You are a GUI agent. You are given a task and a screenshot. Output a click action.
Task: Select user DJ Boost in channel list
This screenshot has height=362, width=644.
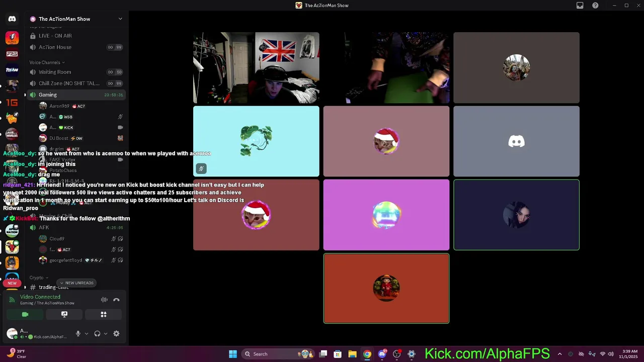(80, 138)
